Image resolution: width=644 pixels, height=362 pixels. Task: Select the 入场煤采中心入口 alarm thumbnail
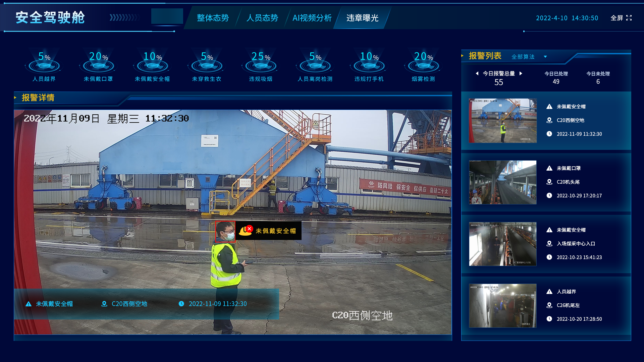click(x=502, y=244)
